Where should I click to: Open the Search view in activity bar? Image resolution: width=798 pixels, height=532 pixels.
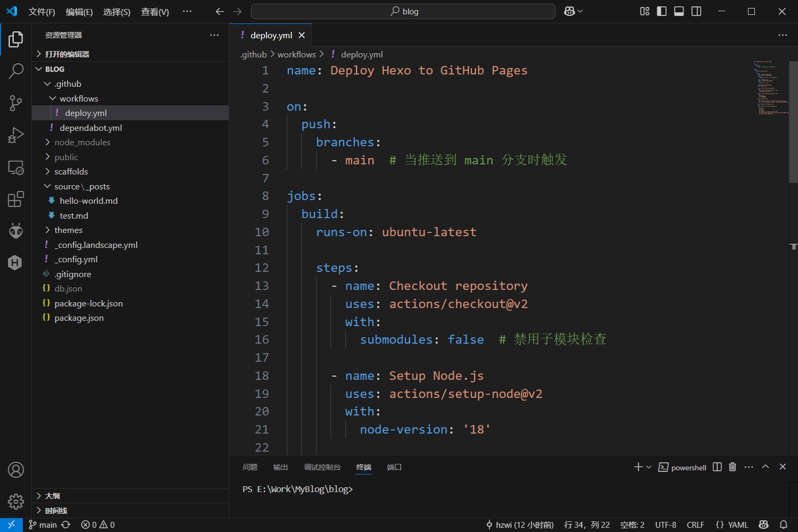(16, 71)
